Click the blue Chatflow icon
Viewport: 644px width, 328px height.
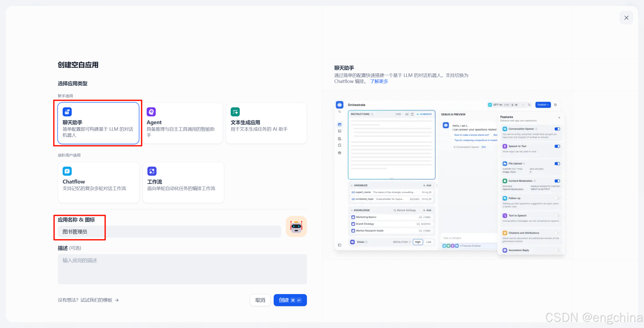(67, 171)
